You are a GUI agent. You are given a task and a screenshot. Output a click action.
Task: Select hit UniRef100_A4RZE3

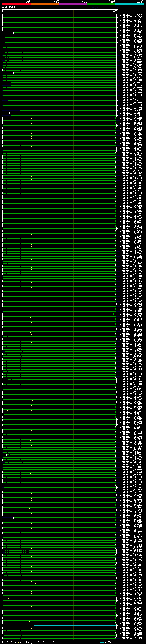pyautogui.click(x=131, y=115)
